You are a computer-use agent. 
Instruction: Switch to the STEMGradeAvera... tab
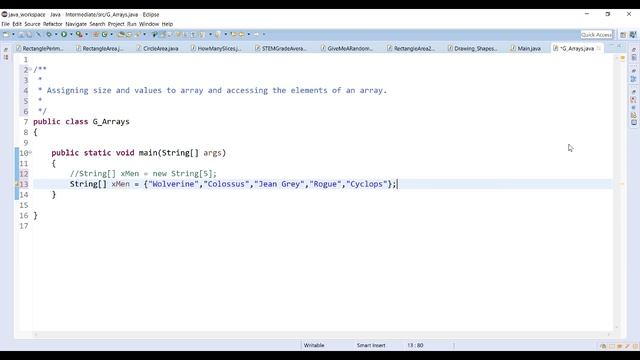pyautogui.click(x=280, y=48)
